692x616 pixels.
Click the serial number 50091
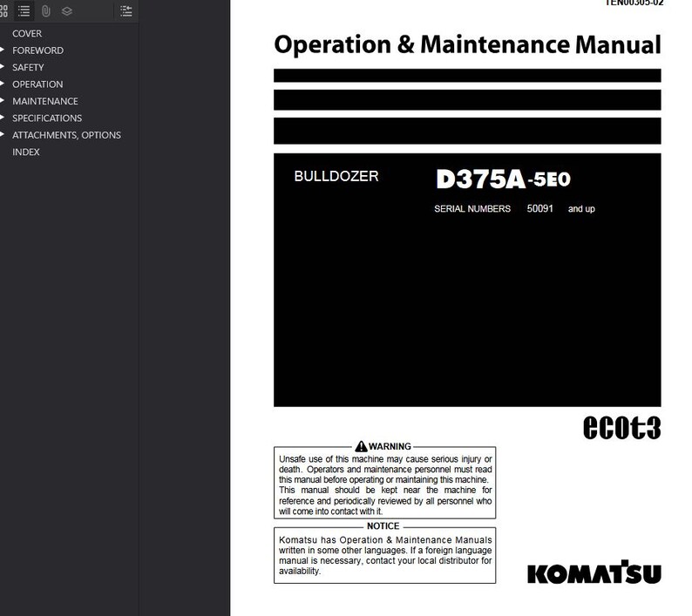[x=539, y=208]
